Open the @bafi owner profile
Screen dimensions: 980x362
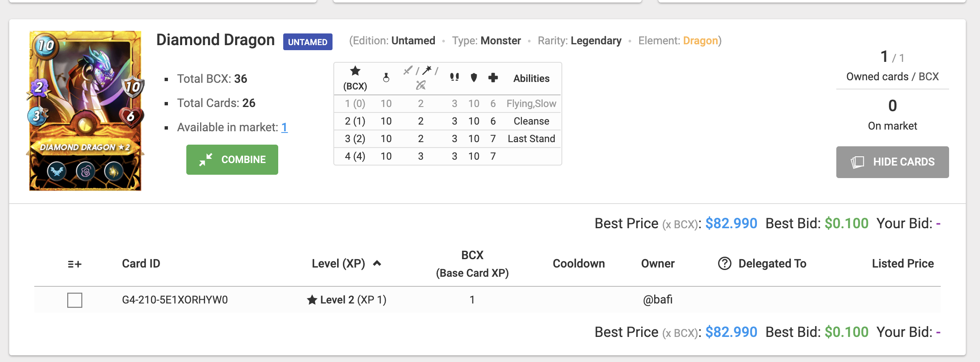(x=658, y=300)
